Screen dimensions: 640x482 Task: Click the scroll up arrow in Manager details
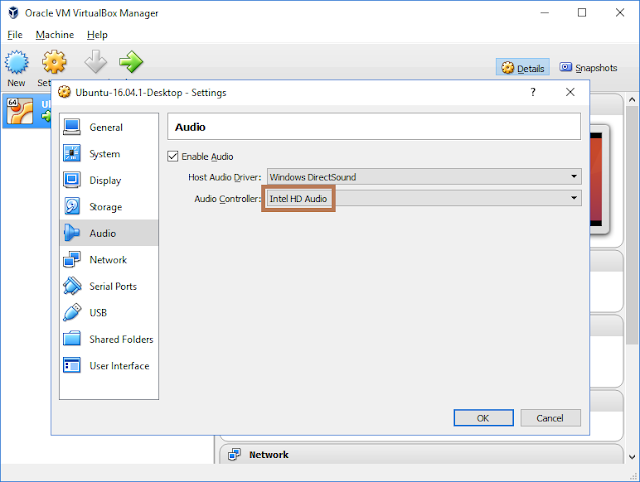click(x=632, y=100)
